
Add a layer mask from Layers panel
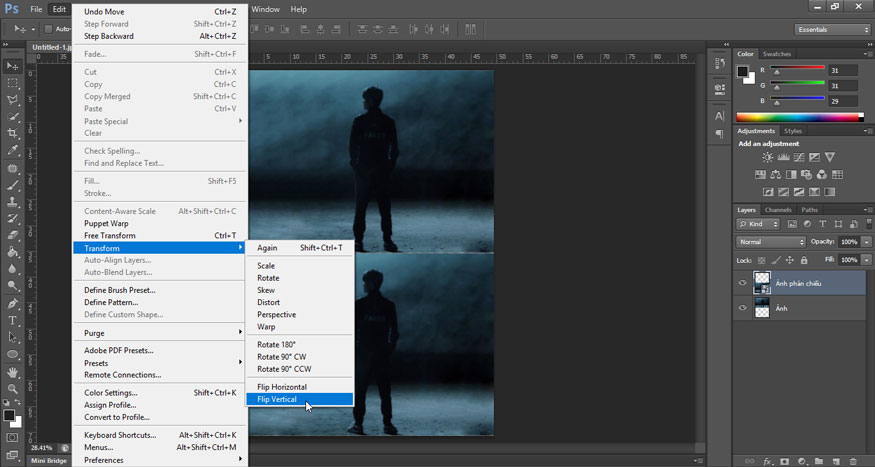click(x=785, y=461)
